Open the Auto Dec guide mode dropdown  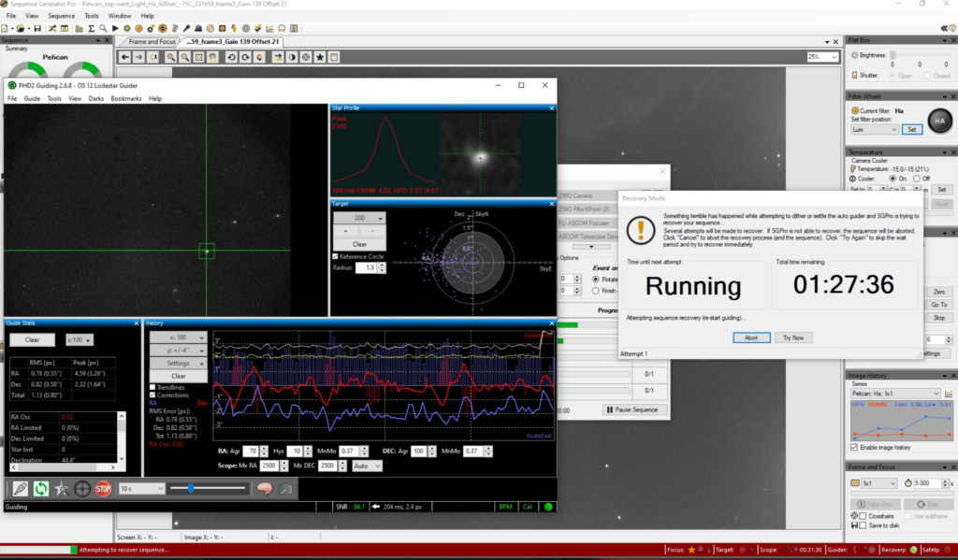367,466
